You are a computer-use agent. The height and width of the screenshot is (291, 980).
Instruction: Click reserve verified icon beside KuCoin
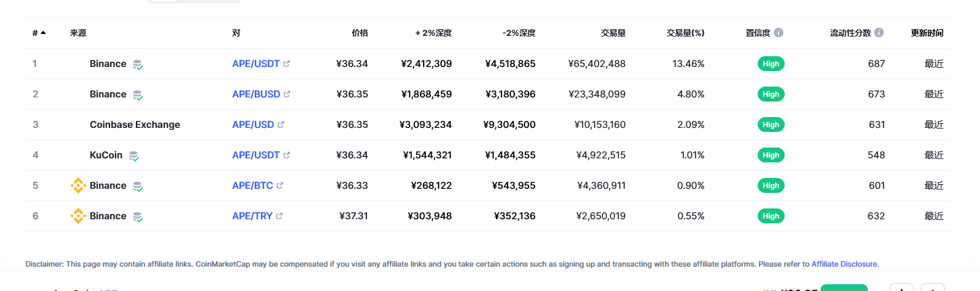click(x=134, y=156)
